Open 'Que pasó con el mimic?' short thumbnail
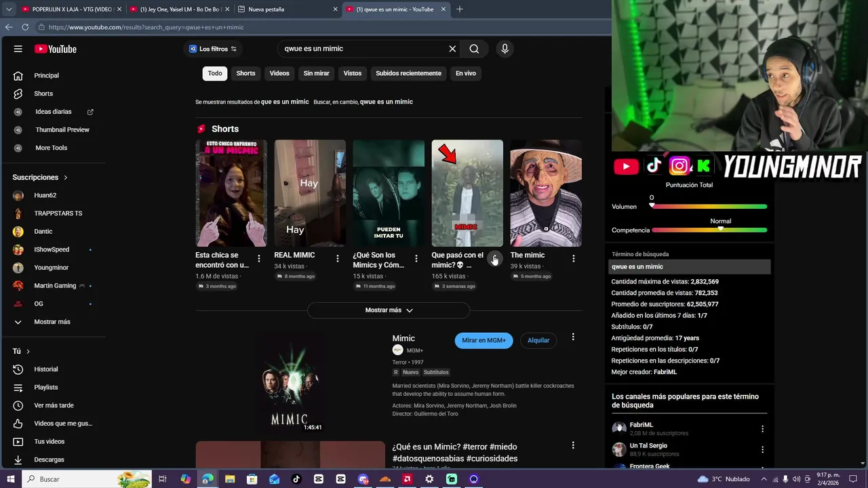The image size is (868, 488). (467, 193)
